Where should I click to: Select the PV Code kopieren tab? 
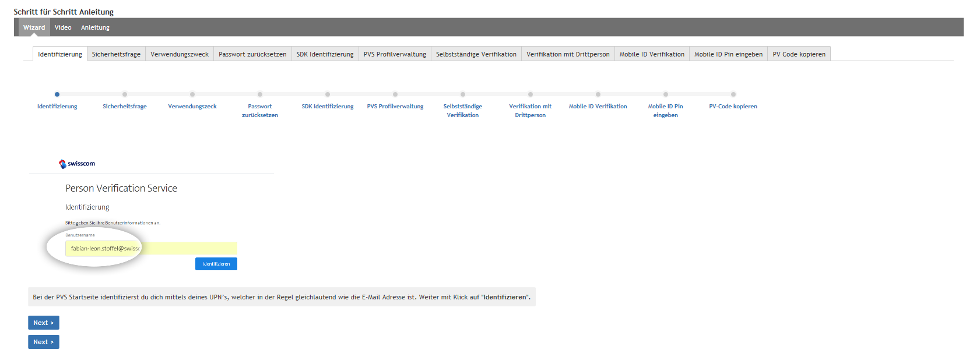(799, 54)
